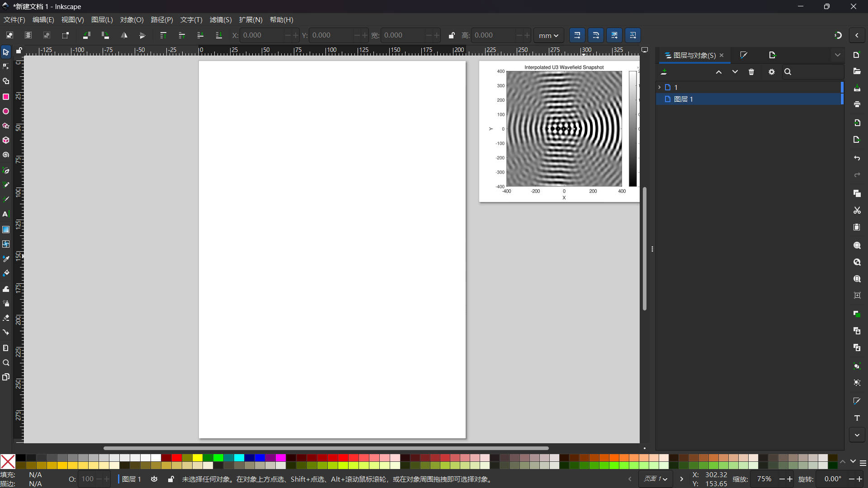The width and height of the screenshot is (868, 488).
Task: Click the add new layer icon
Action: (664, 72)
